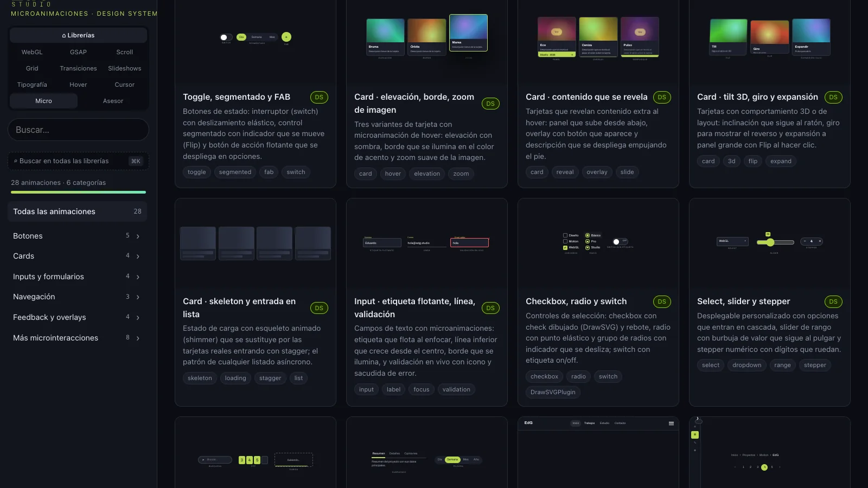Click the DS badge on Checkbox, radio y switch
The width and height of the screenshot is (868, 488).
tap(662, 302)
